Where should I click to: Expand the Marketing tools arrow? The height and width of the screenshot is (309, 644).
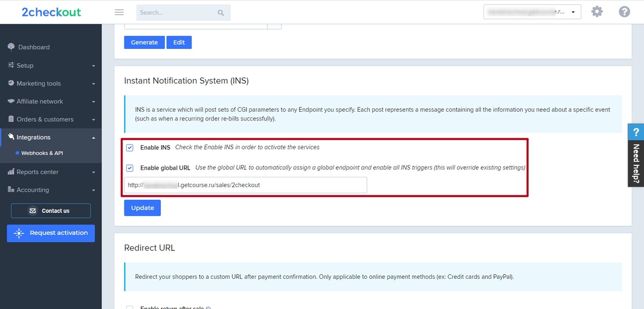point(93,84)
